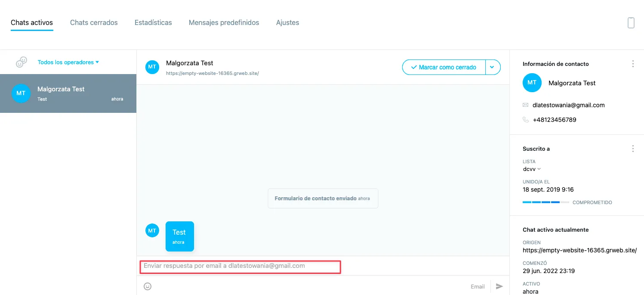The height and width of the screenshot is (295, 644).
Task: Click the engagement score bar
Action: (x=546, y=202)
